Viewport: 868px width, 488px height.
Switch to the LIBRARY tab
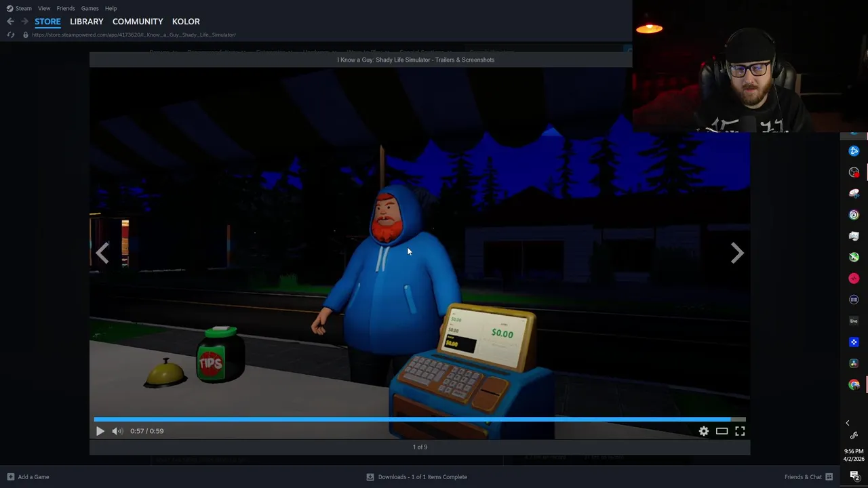coord(87,22)
